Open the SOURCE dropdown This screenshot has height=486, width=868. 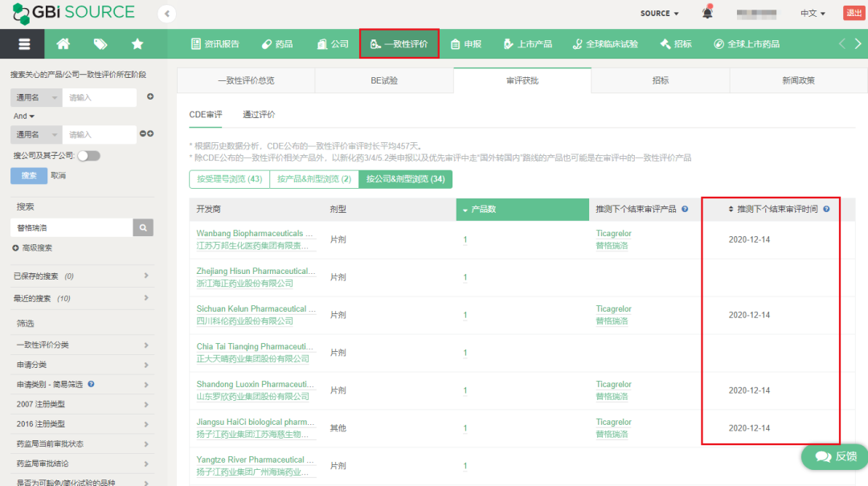click(x=659, y=14)
